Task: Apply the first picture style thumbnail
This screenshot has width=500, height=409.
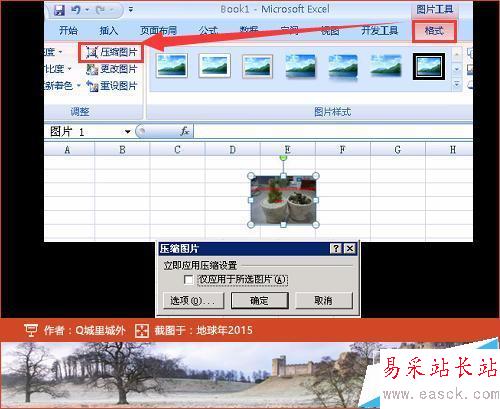Action: (x=172, y=66)
